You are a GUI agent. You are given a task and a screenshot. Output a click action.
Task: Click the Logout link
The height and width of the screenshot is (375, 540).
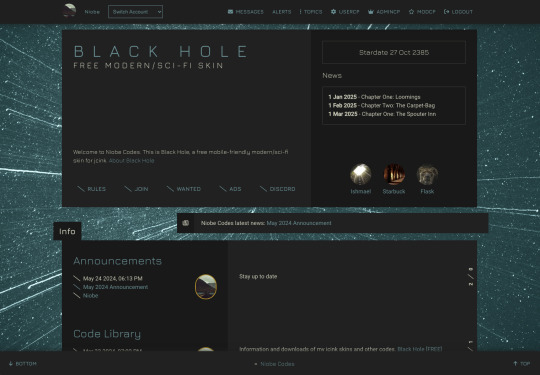[x=462, y=12]
